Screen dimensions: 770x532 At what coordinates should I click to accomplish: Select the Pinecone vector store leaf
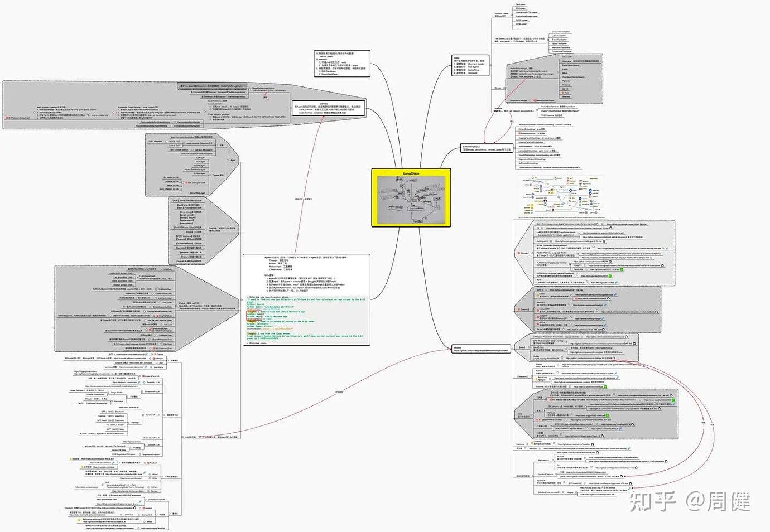(566, 85)
